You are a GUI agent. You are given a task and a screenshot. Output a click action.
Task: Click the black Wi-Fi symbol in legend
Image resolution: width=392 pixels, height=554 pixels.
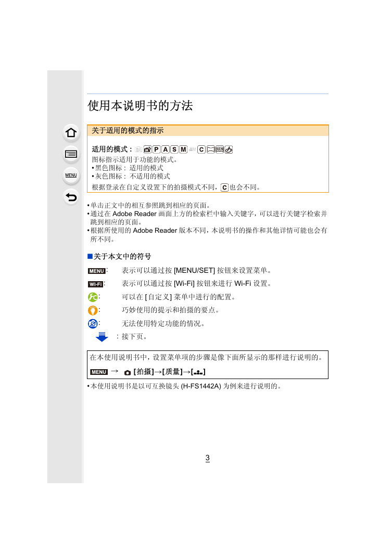(95, 284)
